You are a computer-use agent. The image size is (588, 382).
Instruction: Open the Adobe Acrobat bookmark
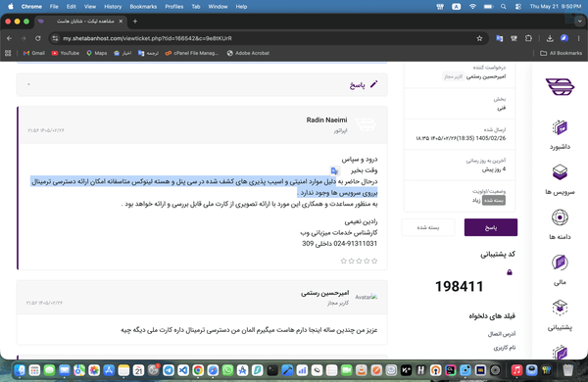(x=248, y=53)
